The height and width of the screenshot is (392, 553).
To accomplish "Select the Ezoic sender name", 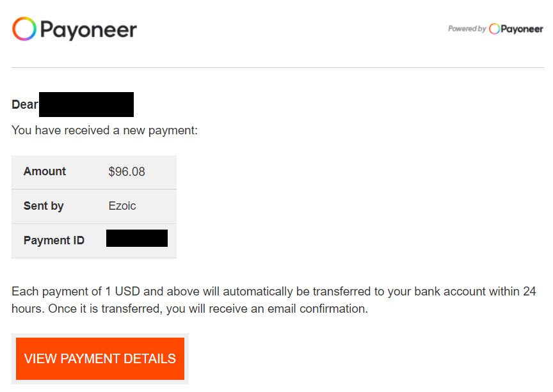I will (x=122, y=206).
